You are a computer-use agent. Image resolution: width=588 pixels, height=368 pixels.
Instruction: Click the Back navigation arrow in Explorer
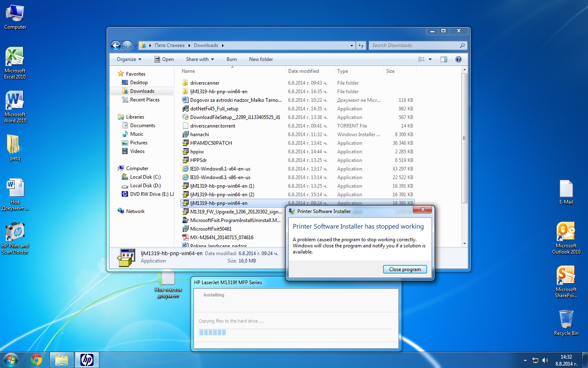[116, 45]
